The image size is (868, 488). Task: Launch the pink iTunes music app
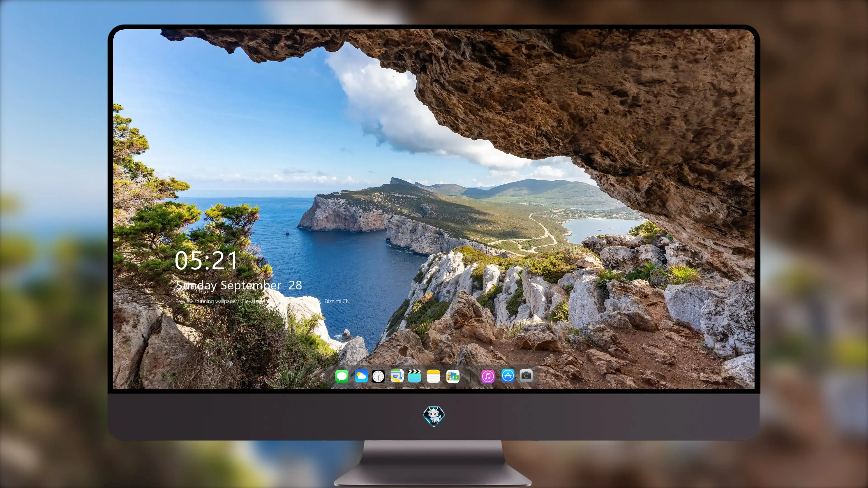pyautogui.click(x=488, y=376)
